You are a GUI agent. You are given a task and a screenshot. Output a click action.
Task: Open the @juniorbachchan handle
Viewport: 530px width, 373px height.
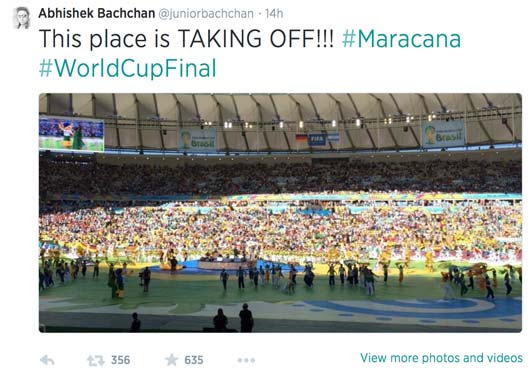(x=206, y=14)
